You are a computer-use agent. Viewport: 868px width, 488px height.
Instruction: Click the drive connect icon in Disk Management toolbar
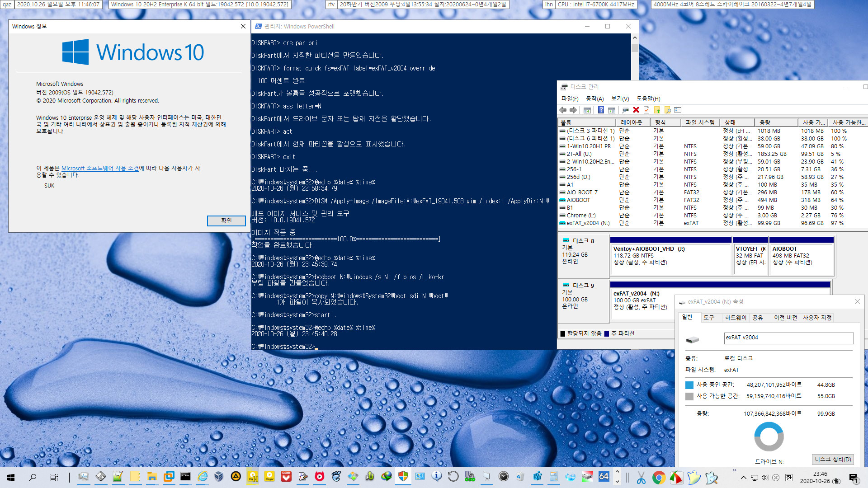(x=625, y=110)
